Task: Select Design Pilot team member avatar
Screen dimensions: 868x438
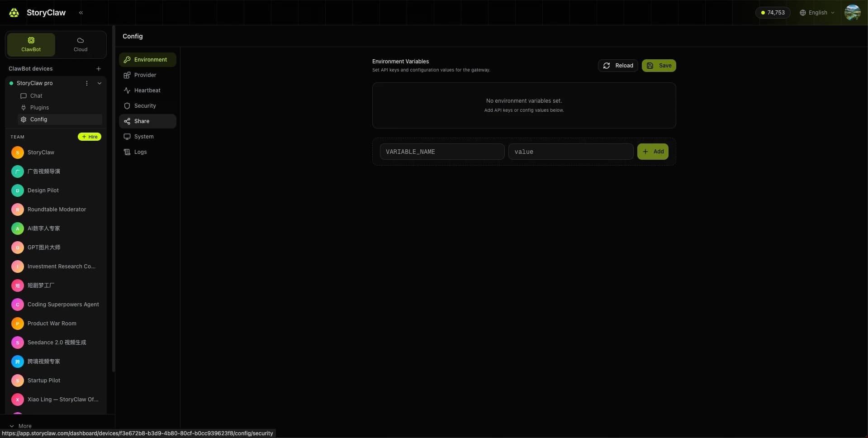Action: click(18, 190)
